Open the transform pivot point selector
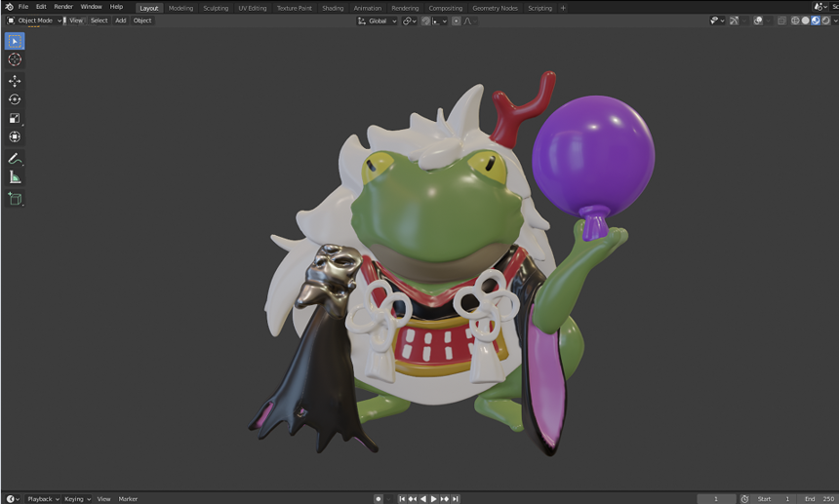The image size is (839, 504). click(x=410, y=20)
